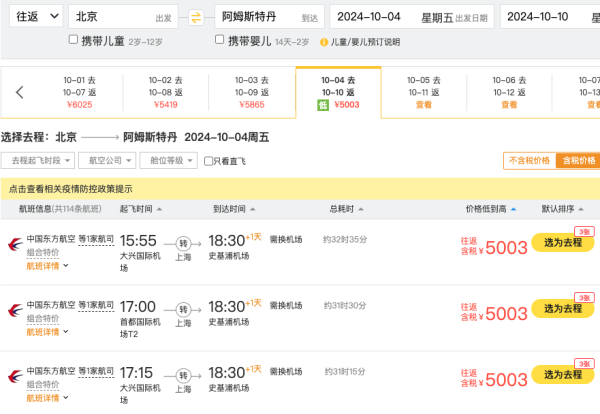600x414 pixels.
Task: Click remaining tickets badge on 15:55 flight
Action: coord(584,232)
